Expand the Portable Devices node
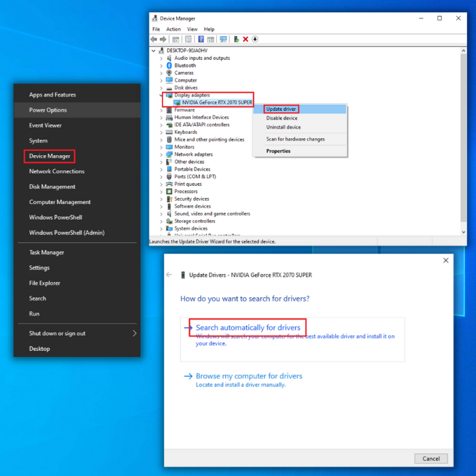 [x=161, y=169]
